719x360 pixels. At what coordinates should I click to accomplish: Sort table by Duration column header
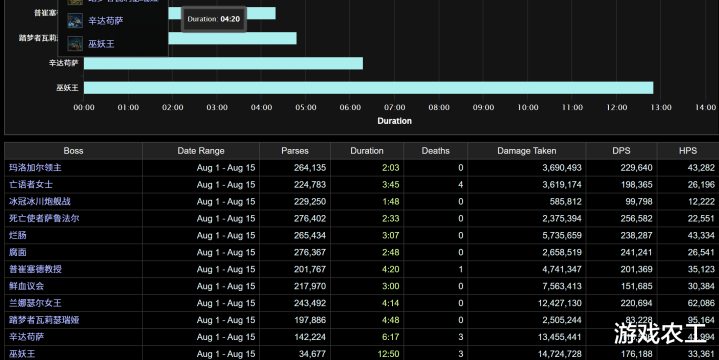click(367, 151)
